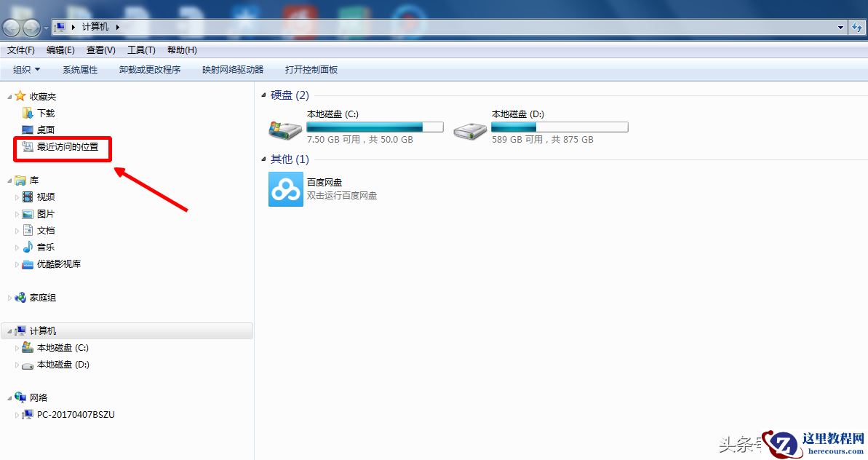This screenshot has height=460, width=868.
Task: Click the 下载 folder icon
Action: (x=28, y=113)
